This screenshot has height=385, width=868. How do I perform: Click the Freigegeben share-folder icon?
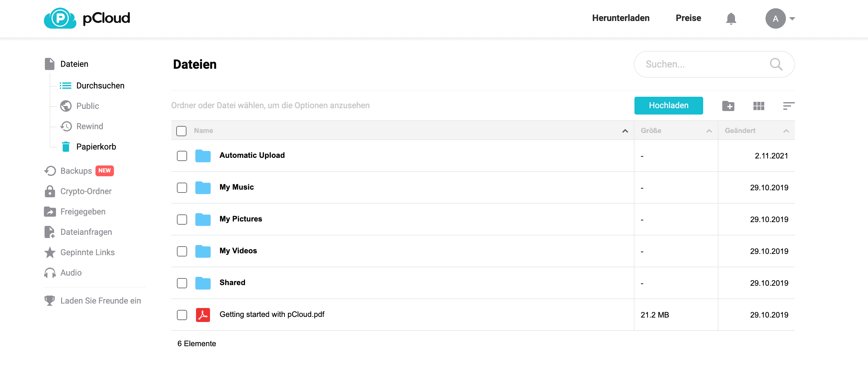click(x=50, y=212)
